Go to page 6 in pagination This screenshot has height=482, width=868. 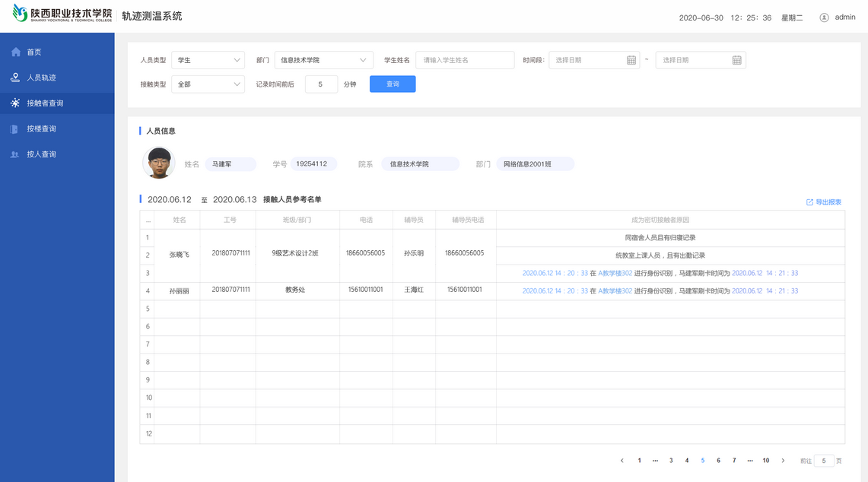point(718,461)
